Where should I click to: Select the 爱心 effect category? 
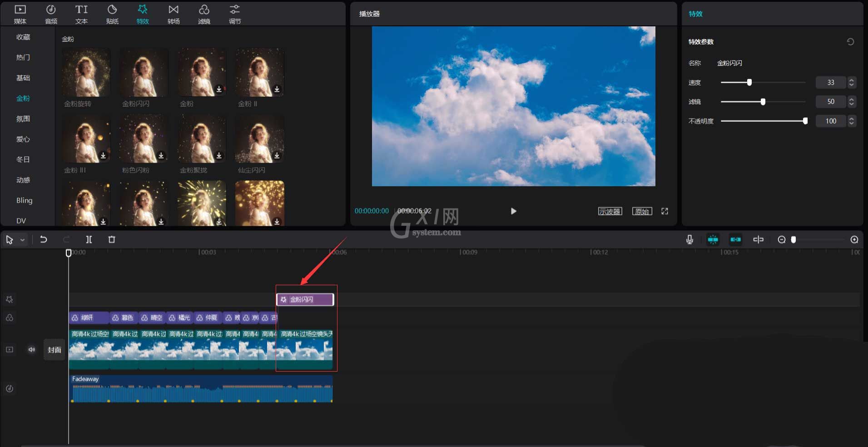(23, 139)
